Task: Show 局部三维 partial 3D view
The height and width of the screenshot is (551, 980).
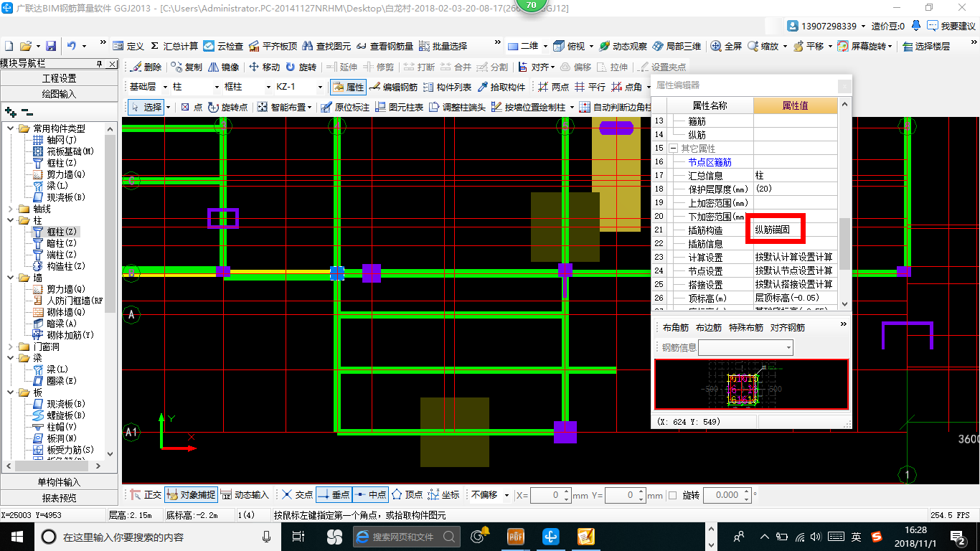Action: tap(677, 46)
